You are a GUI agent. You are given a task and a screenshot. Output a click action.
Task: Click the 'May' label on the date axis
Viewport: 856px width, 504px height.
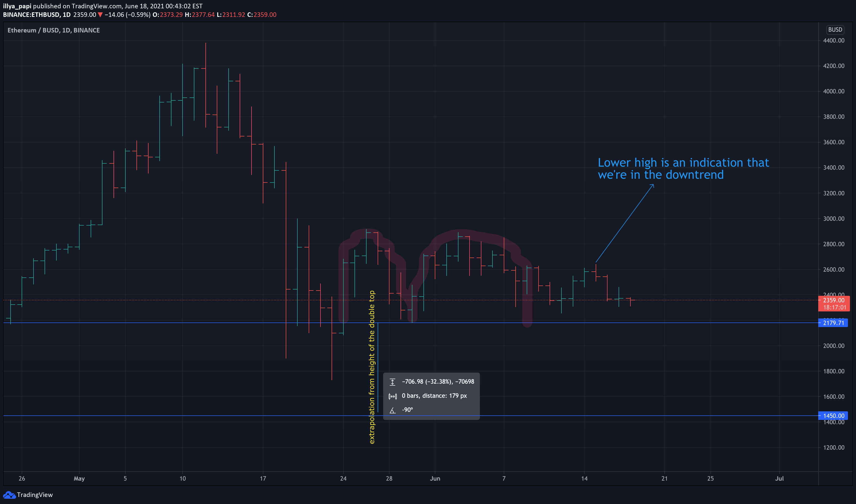click(79, 479)
